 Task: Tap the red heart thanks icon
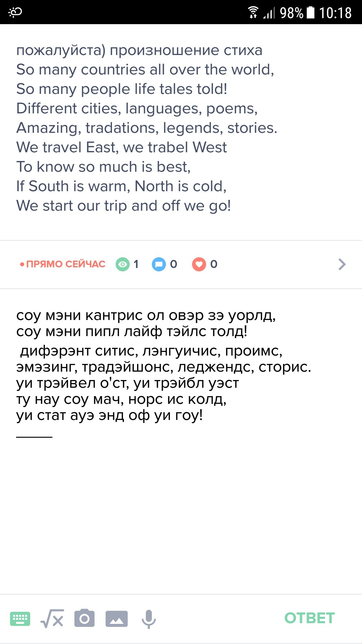pos(199,264)
